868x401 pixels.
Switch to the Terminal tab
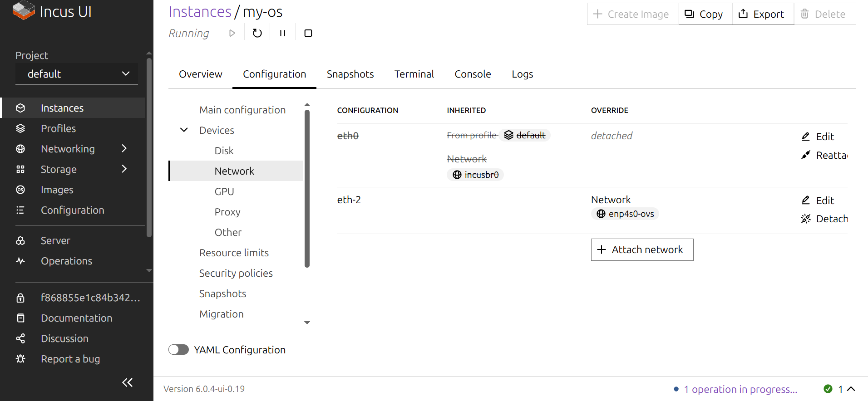[x=414, y=74]
